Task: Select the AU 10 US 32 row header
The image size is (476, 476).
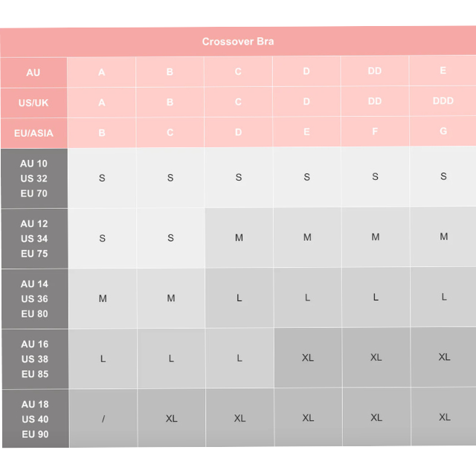Action: pyautogui.click(x=34, y=178)
